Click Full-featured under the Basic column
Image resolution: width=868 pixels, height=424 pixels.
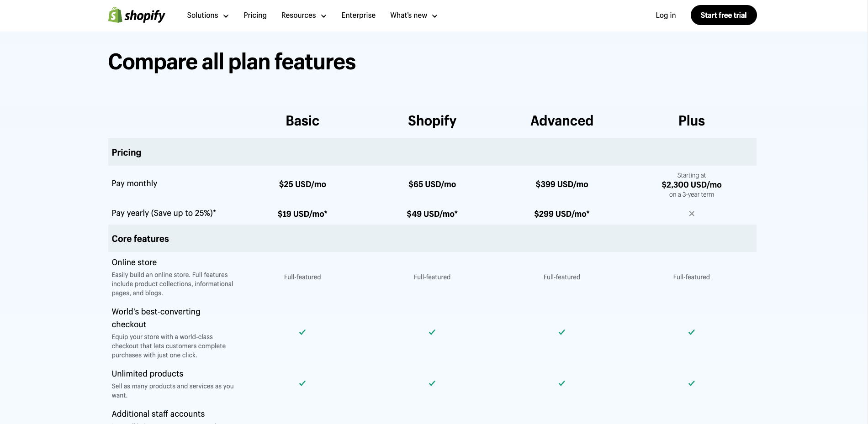[302, 277]
